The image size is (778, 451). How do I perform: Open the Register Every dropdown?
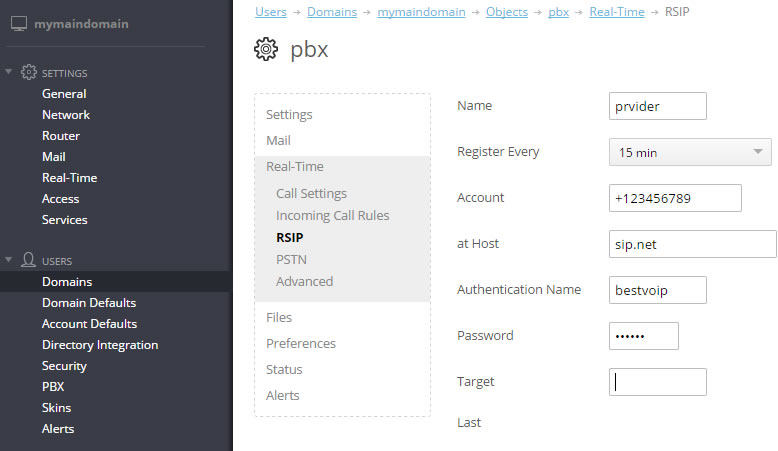pos(690,152)
